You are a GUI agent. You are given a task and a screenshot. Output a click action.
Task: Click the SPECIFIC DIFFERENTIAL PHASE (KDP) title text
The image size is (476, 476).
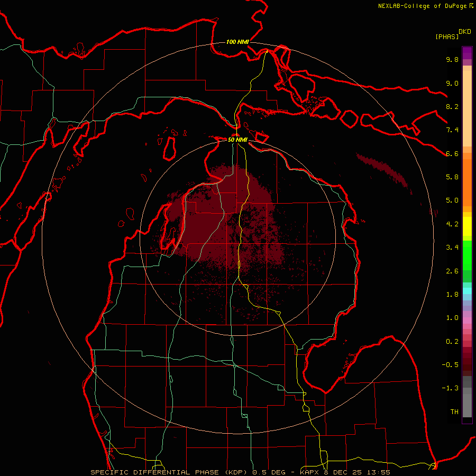168,472
